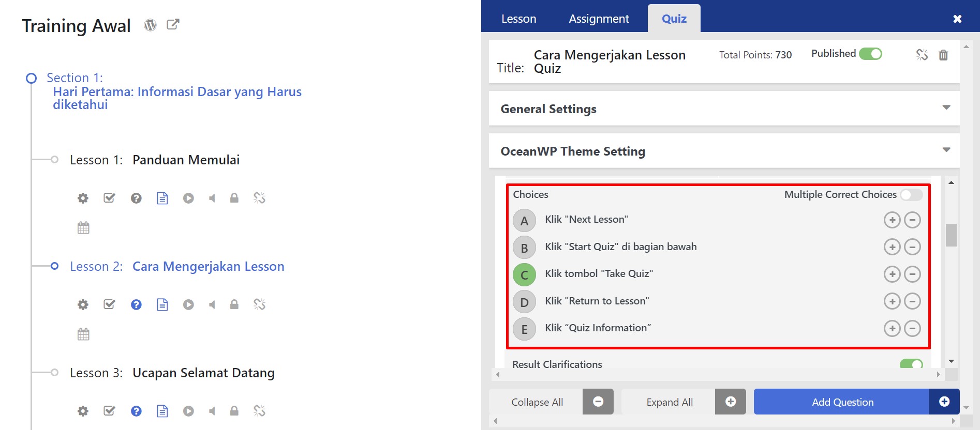Click Lesson 1 lock icon
The height and width of the screenshot is (430, 980).
pyautogui.click(x=234, y=198)
